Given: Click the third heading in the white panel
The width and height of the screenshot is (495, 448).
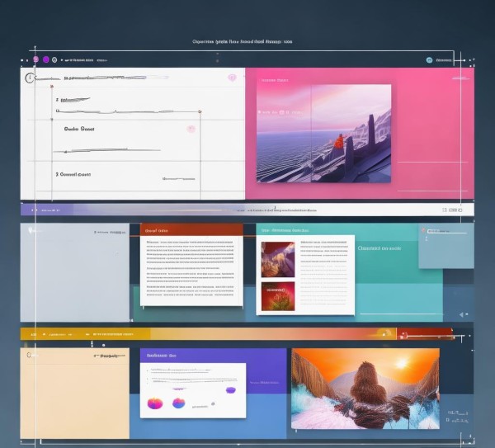Looking at the screenshot, I should coord(74,175).
